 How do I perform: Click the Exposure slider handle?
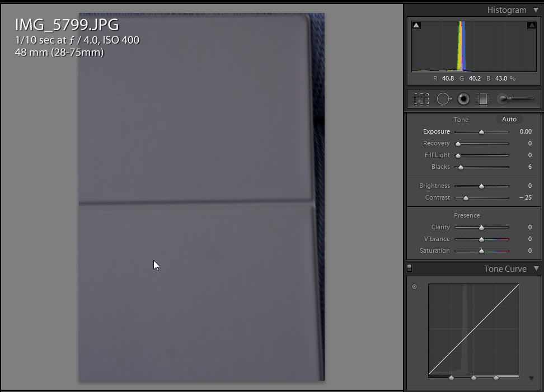481,132
